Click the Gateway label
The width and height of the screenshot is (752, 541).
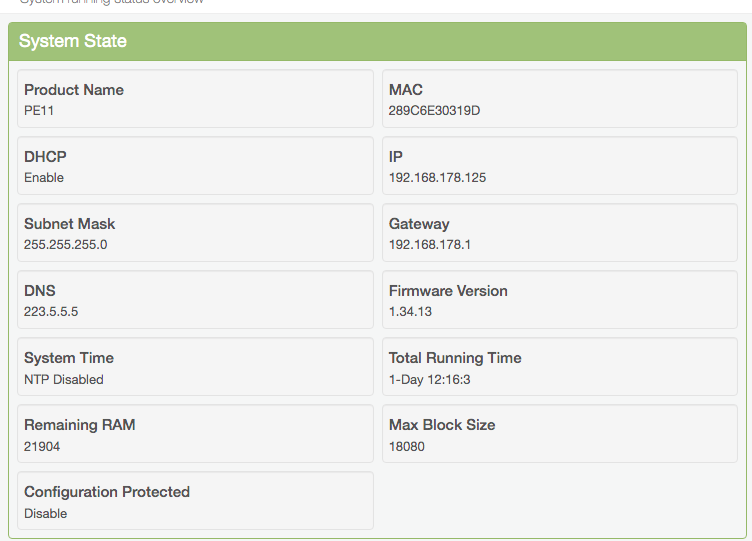point(419,224)
